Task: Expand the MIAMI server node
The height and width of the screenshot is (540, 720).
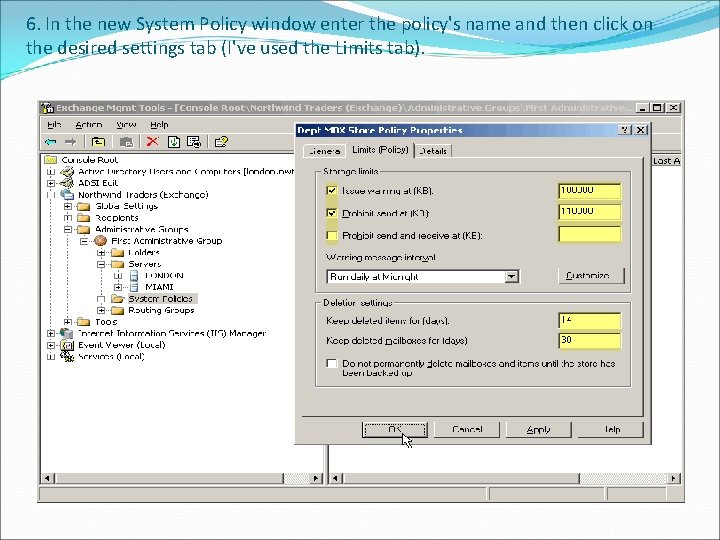Action: [x=118, y=287]
